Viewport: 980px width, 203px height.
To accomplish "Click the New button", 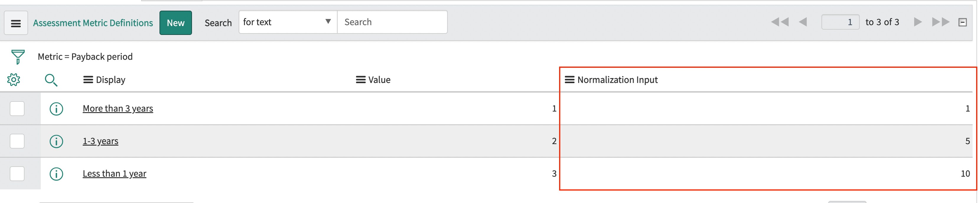I will click(175, 22).
